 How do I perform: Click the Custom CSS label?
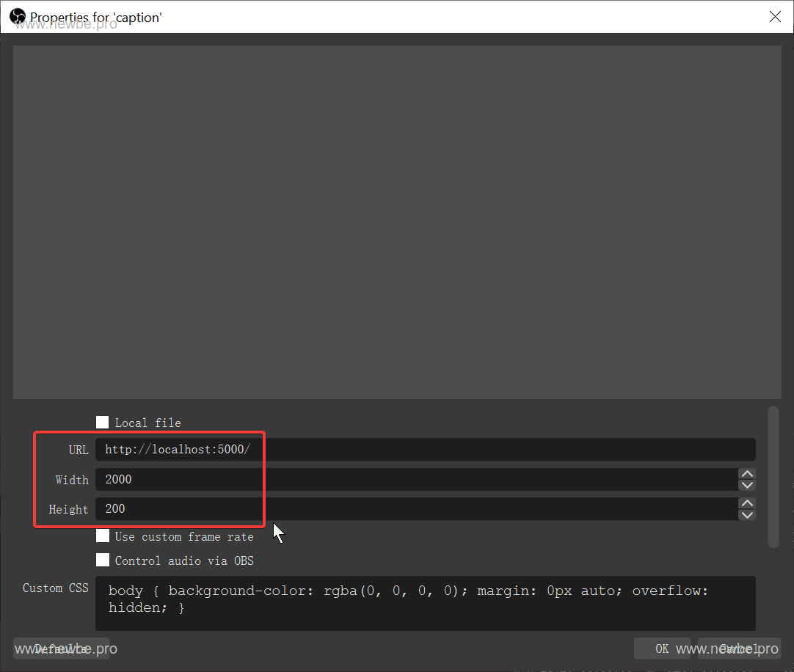pyautogui.click(x=56, y=588)
